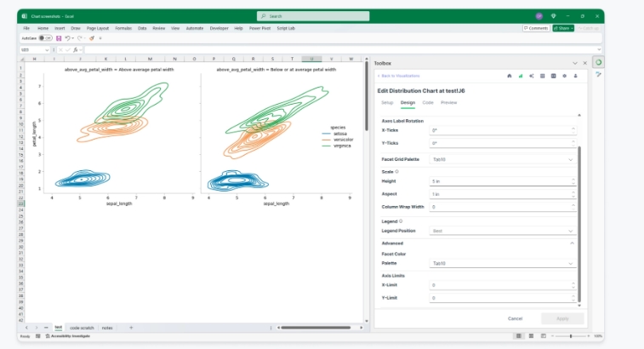
Task: Add a new sheet with plus icon
Action: tap(131, 327)
